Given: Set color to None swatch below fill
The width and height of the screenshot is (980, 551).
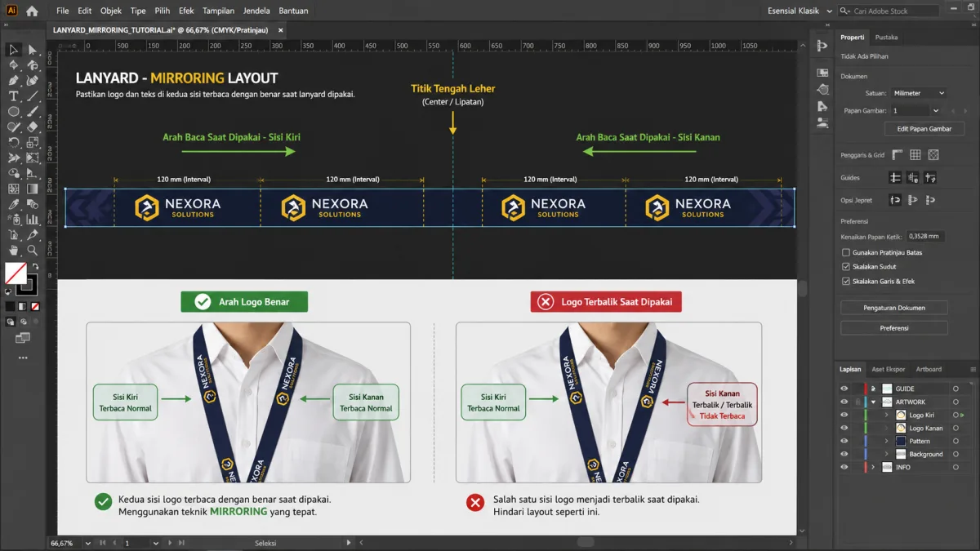Looking at the screenshot, I should 35,307.
